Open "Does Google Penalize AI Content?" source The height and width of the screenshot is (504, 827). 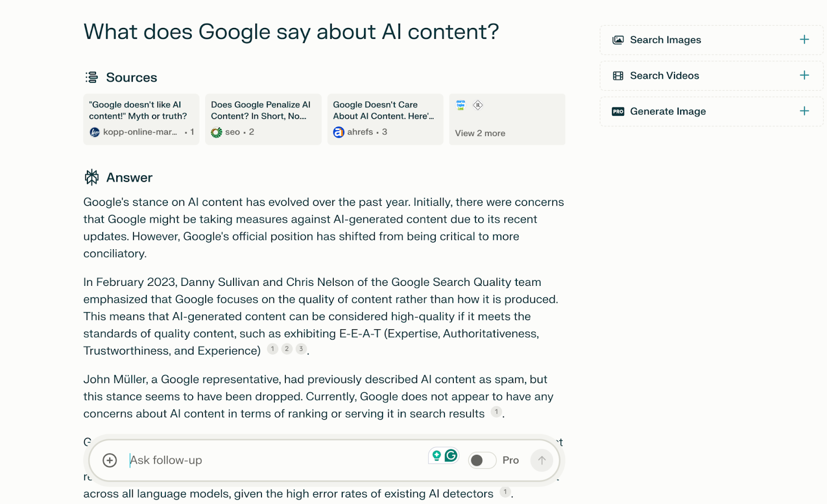[263, 119]
